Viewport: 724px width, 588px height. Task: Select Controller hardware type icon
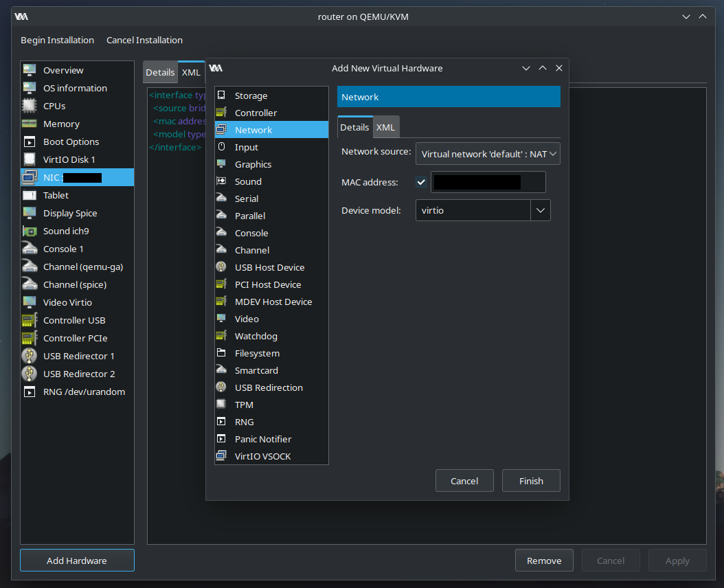coord(222,112)
